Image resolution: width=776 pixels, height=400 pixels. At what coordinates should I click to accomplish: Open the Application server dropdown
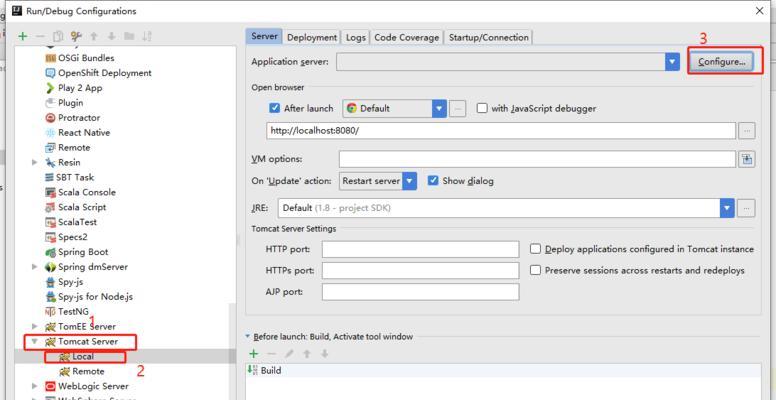tap(672, 62)
